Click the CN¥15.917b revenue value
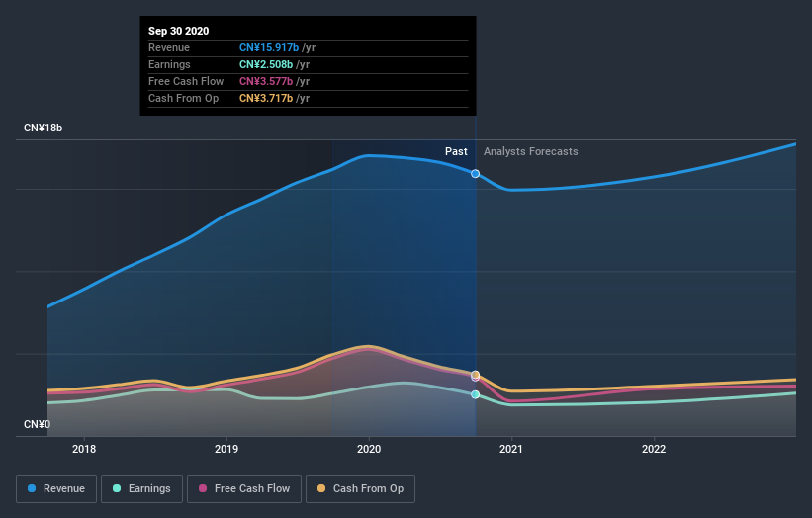The height and width of the screenshot is (518, 812). (x=269, y=47)
